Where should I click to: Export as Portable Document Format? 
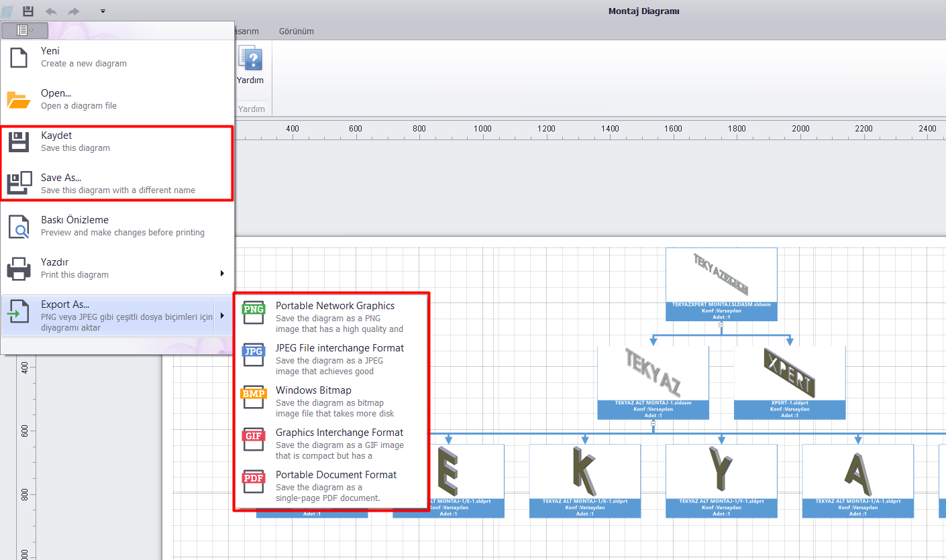(331, 486)
